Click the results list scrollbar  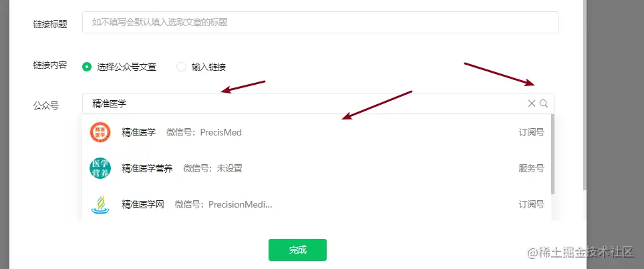553,154
